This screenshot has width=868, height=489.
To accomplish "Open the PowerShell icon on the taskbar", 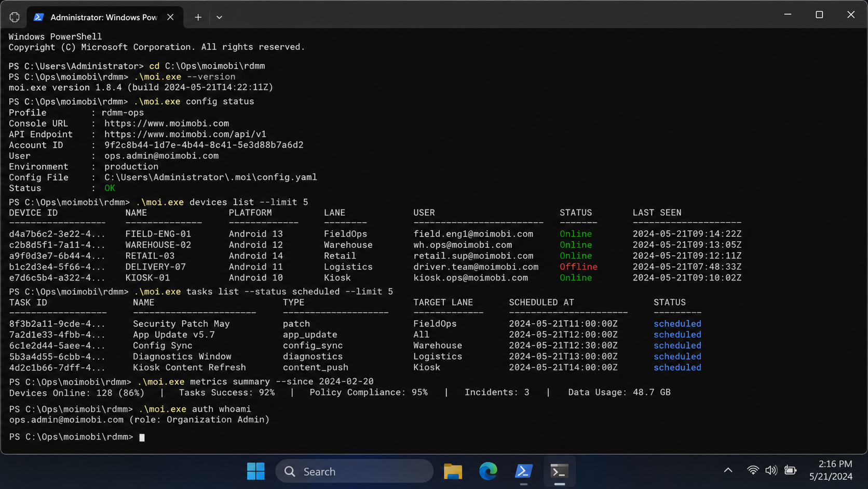I will [x=523, y=471].
